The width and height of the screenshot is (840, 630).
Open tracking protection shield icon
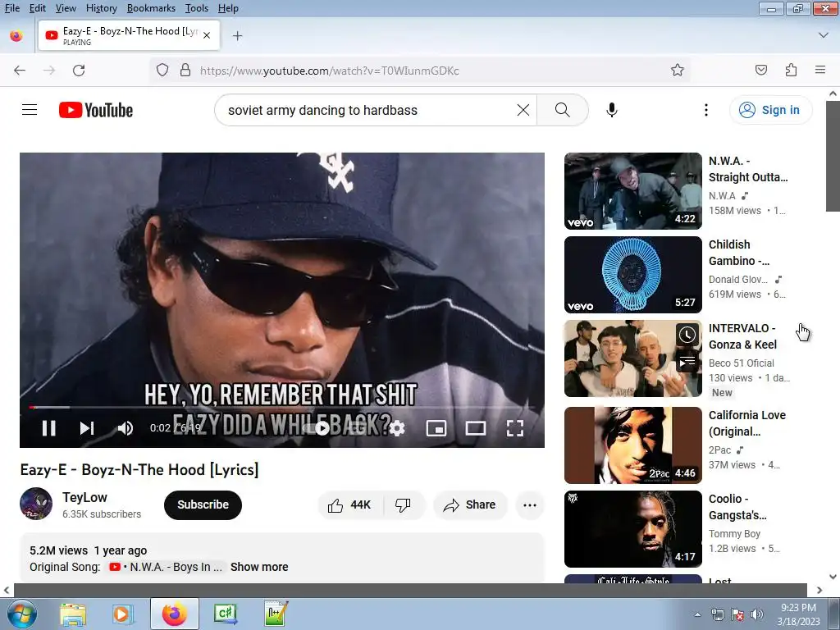coord(162,71)
